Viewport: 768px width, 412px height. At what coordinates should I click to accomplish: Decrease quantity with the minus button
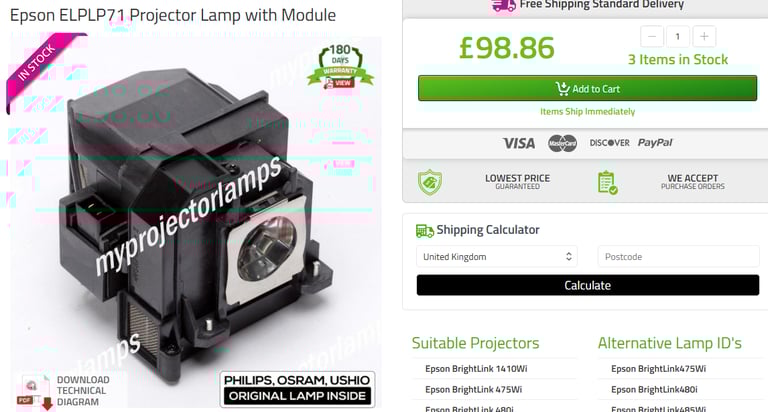(x=652, y=37)
